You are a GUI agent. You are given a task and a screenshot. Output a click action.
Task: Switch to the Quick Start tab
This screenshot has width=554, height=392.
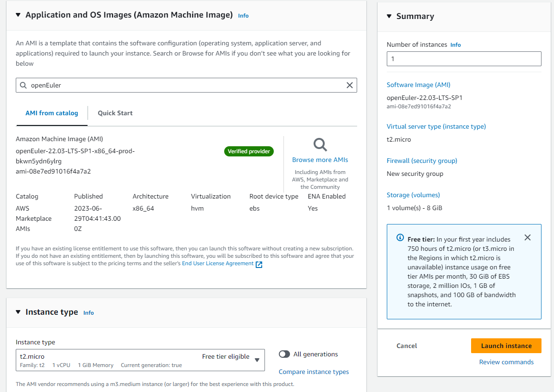point(115,113)
